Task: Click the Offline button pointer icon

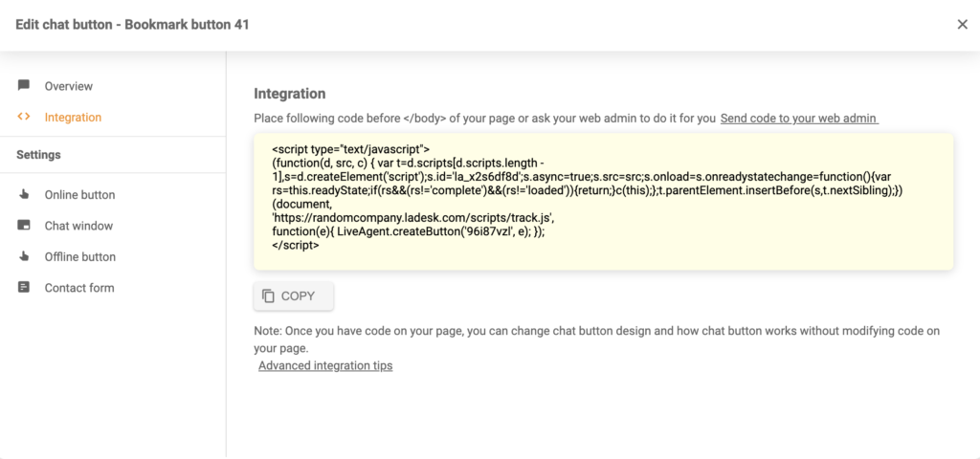Action: coord(24,257)
